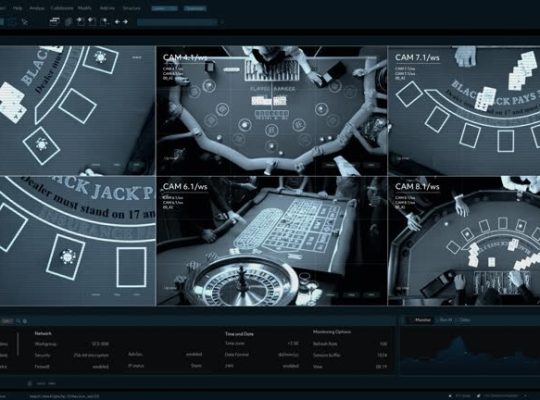Click the CAM 6.1/ws label text
The height and width of the screenshot is (400, 540).
click(185, 186)
